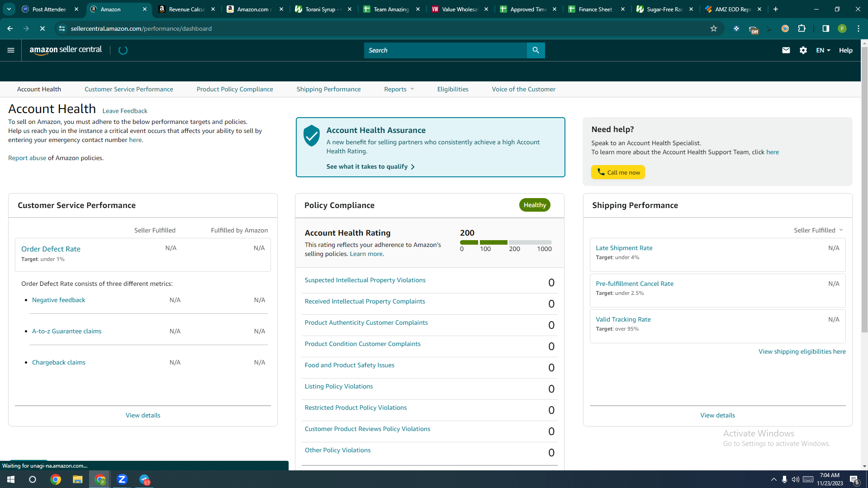Open the EN language dropdown
Image resolution: width=868 pixels, height=488 pixels.
(x=823, y=50)
